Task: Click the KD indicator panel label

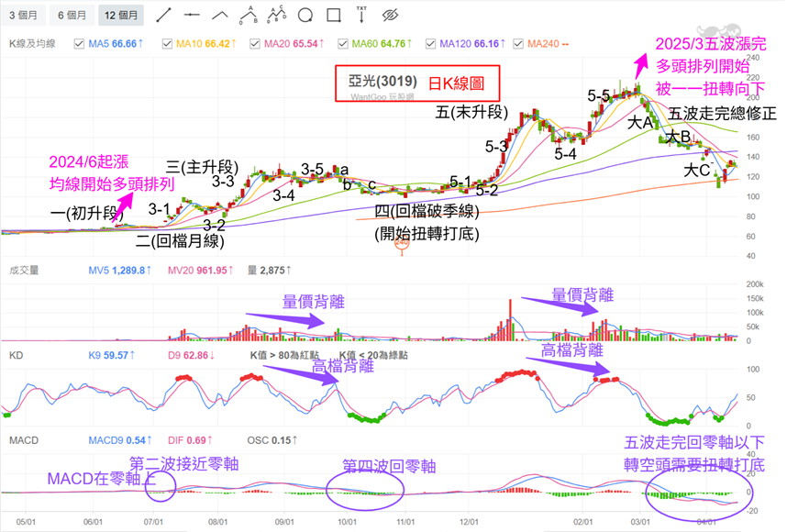Action: (x=16, y=355)
